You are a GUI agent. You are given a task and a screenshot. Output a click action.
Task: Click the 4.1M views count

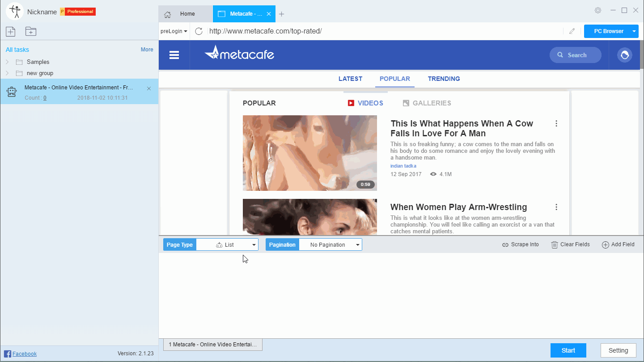[445, 174]
